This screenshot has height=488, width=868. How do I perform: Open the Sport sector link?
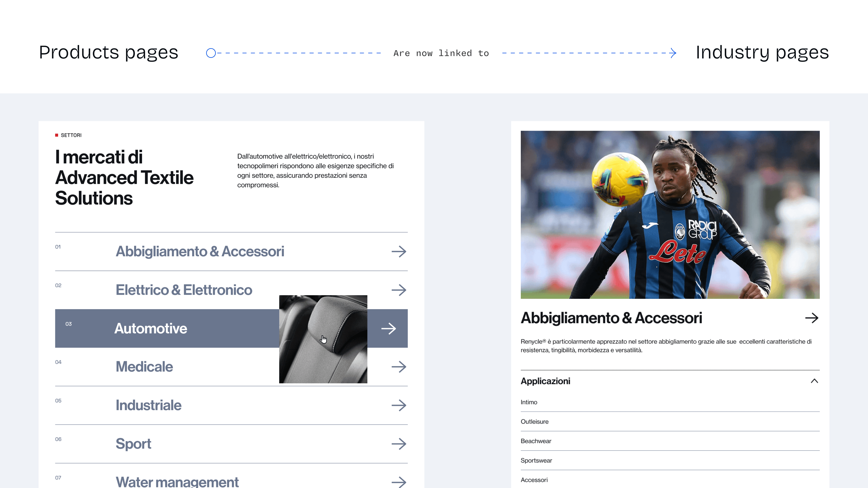133,444
